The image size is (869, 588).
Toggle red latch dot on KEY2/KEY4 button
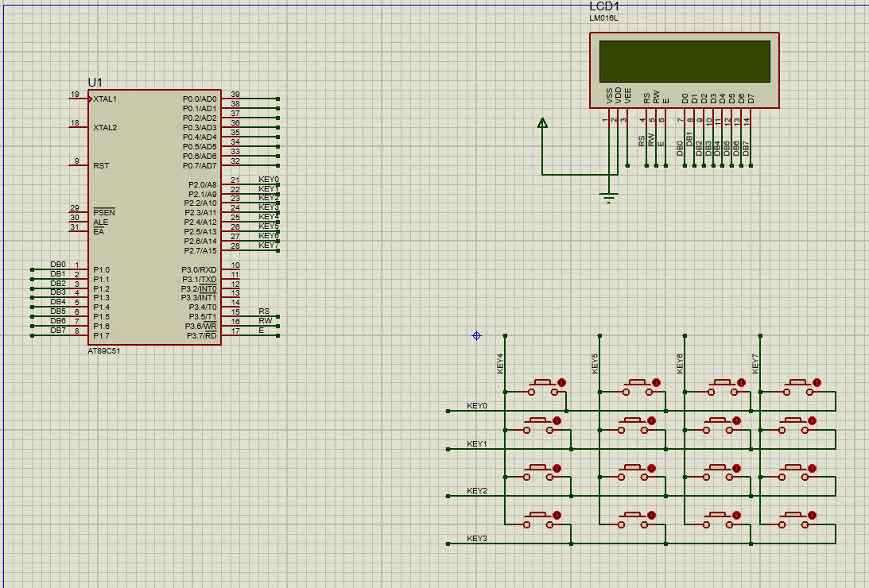point(557,468)
